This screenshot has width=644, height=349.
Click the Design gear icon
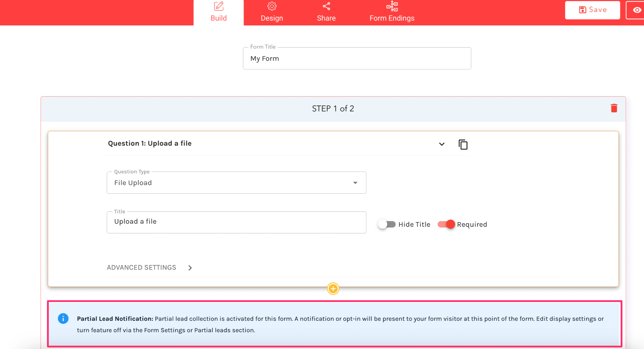tap(272, 6)
